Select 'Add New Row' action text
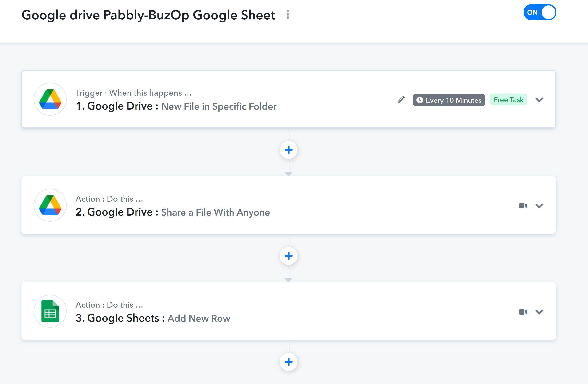 [x=199, y=319]
